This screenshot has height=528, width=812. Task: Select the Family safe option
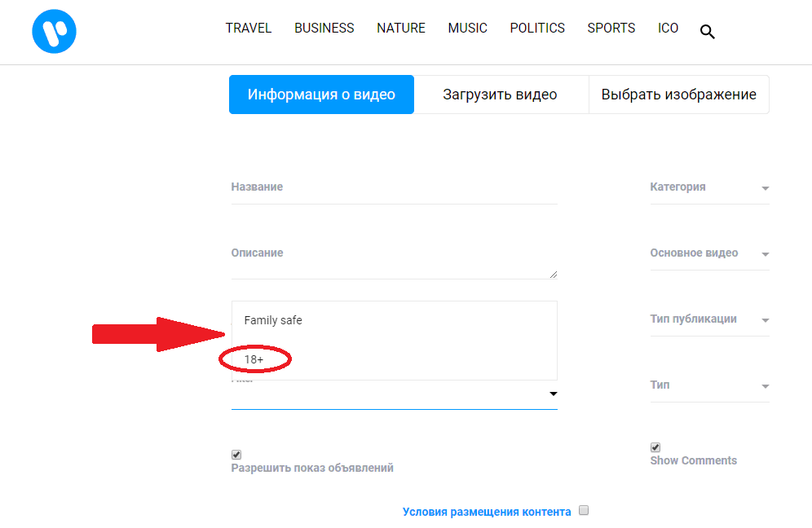tap(394, 320)
